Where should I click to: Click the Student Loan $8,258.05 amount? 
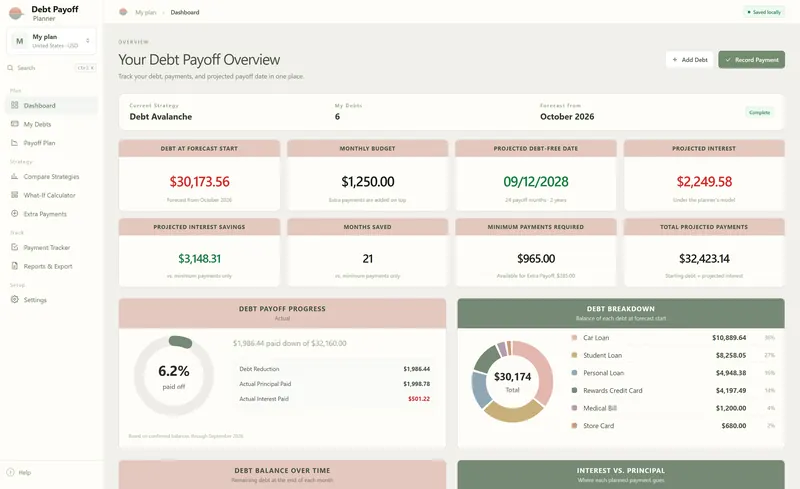click(x=731, y=355)
